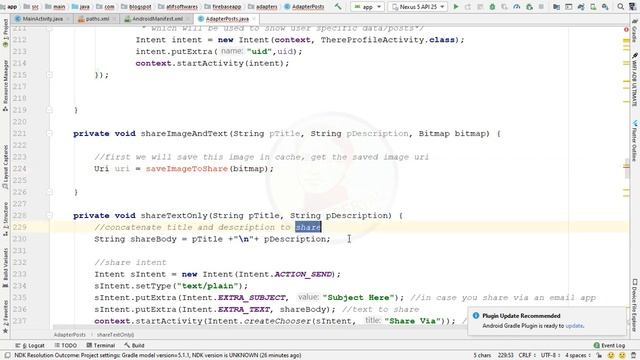Click the Profile app gauge icon
640x360 pixels.
coord(517,7)
